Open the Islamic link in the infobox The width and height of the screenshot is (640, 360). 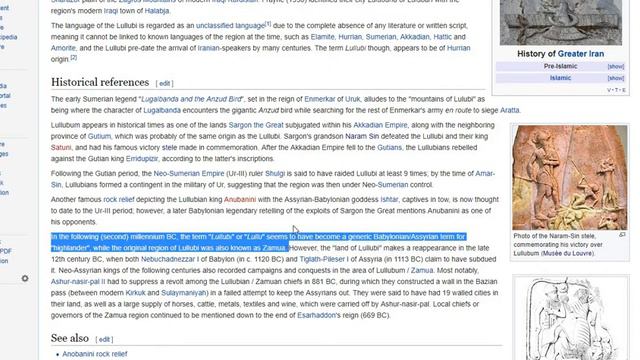click(560, 78)
